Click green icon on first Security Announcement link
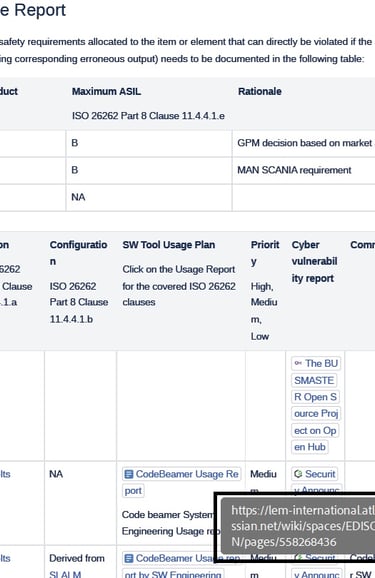Viewport: 375px width, 578px height. click(298, 474)
